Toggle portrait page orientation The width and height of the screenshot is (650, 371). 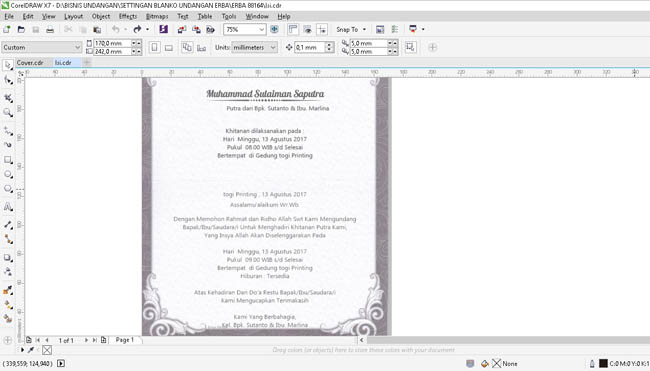tap(154, 47)
